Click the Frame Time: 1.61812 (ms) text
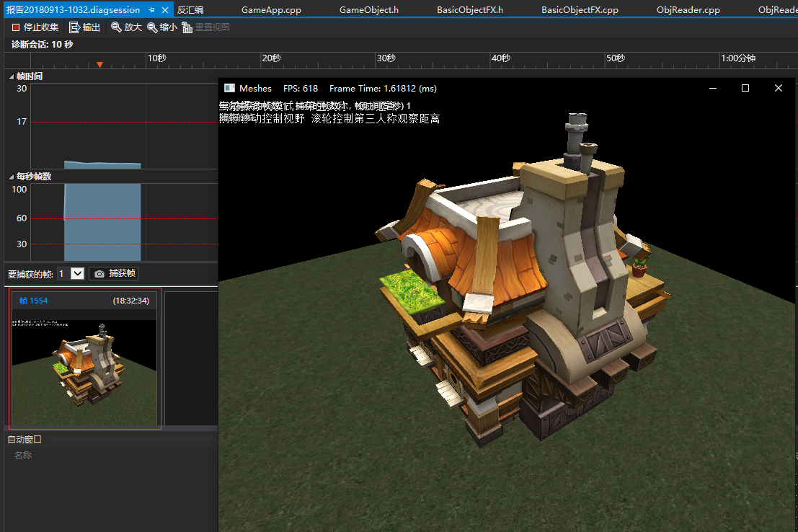Viewport: 798px width, 532px height. tap(383, 89)
